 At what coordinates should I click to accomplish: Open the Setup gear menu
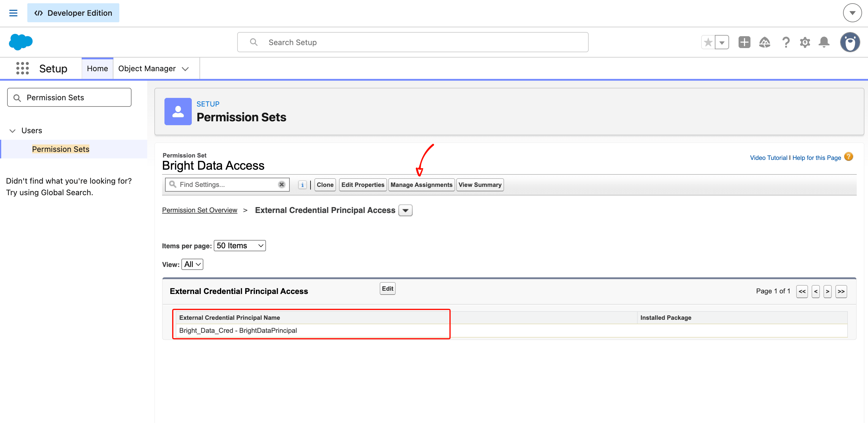805,42
